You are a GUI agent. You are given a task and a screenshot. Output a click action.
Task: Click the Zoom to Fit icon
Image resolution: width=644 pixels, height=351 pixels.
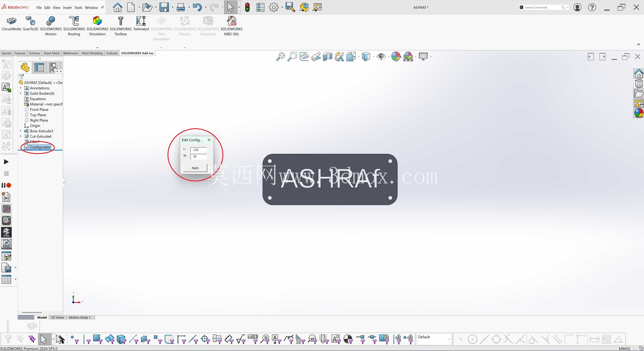point(281,56)
